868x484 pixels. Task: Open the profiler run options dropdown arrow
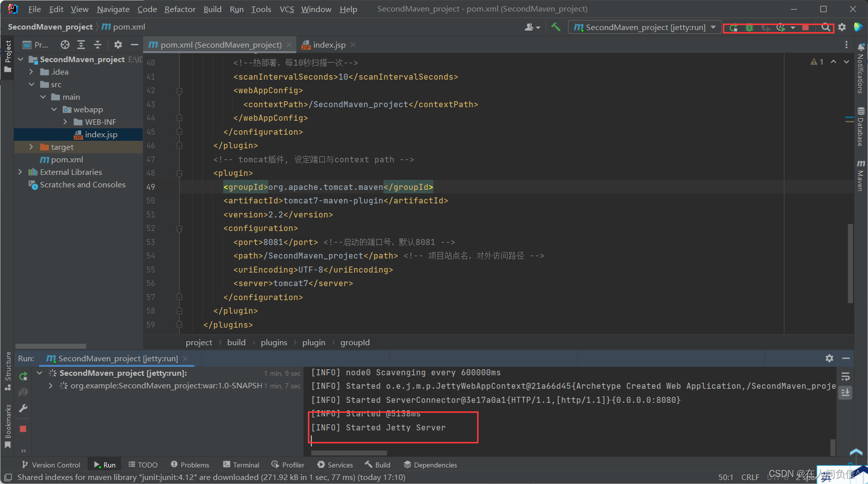(x=793, y=28)
